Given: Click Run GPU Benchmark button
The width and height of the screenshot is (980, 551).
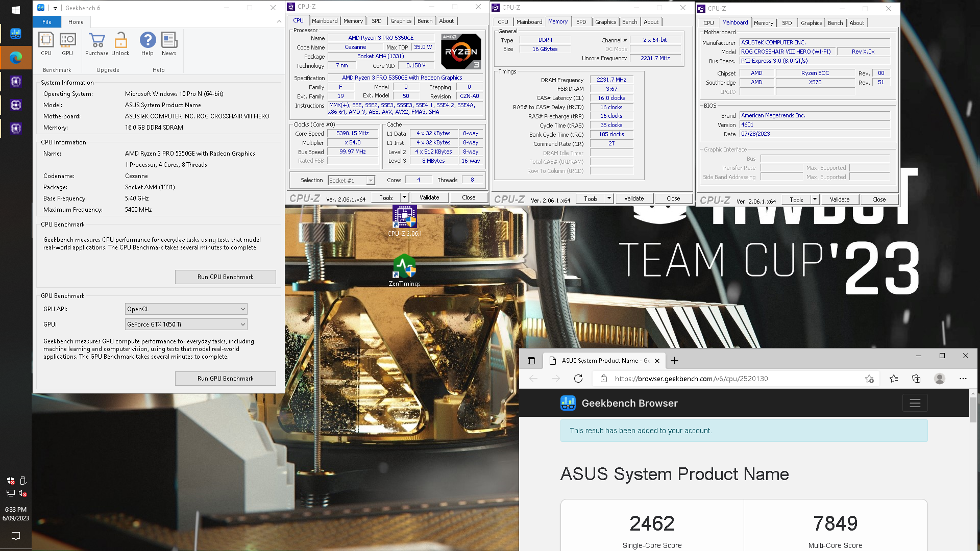Looking at the screenshot, I should [x=225, y=379].
